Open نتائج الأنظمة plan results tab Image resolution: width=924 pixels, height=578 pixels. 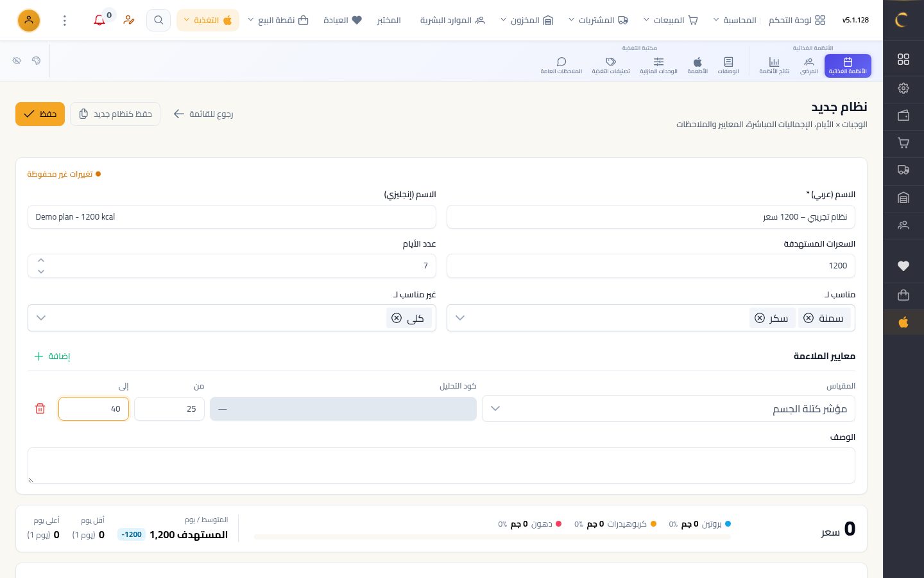coord(774,66)
